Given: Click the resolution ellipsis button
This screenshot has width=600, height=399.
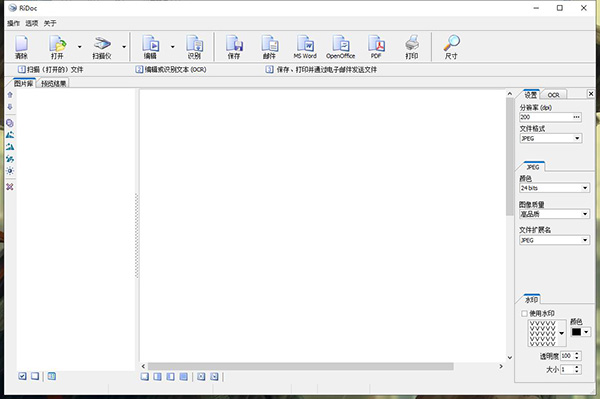Looking at the screenshot, I should [576, 117].
